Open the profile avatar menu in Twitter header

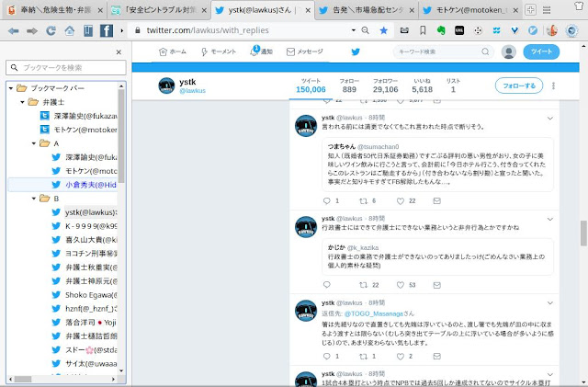(508, 51)
